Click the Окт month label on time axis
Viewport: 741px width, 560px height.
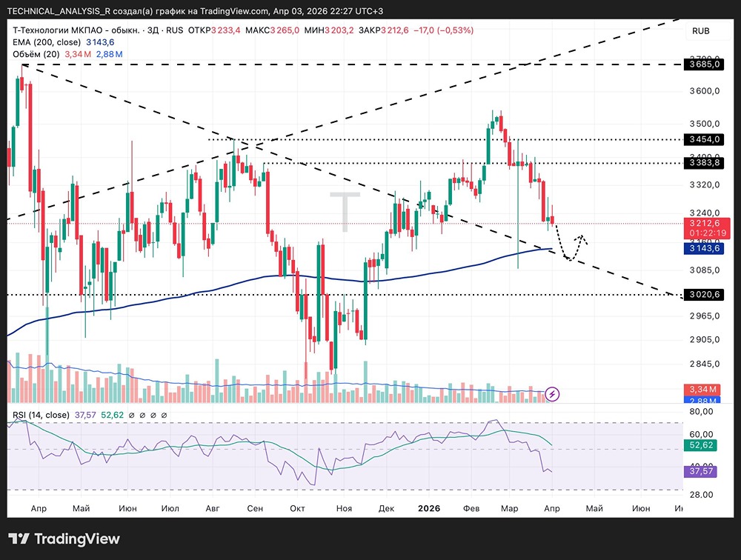pos(299,508)
